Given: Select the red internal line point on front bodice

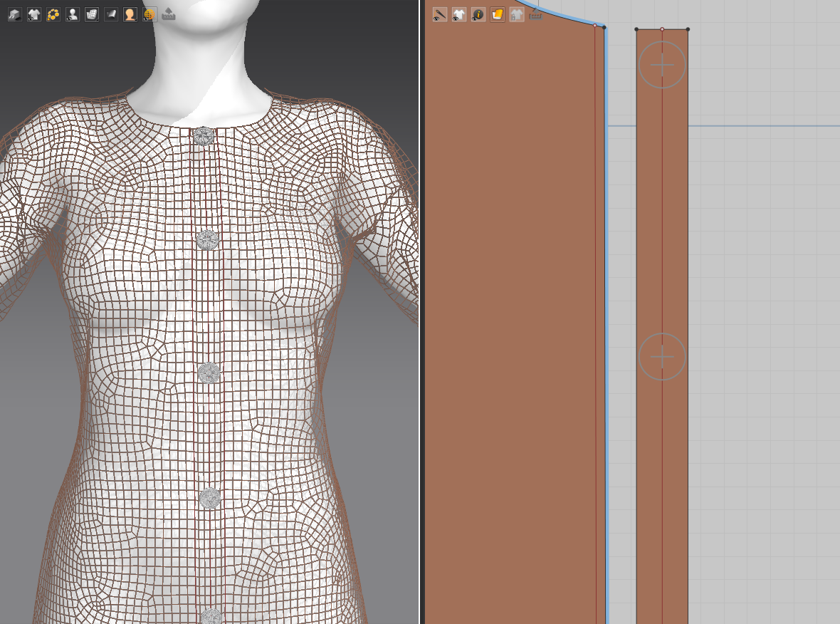Looking at the screenshot, I should pos(595,25).
